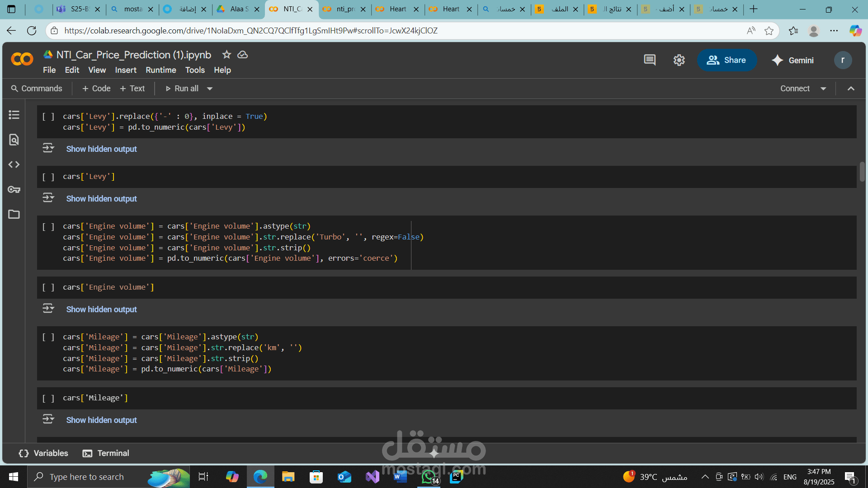Open Gemini assistant
The image size is (868, 488).
793,60
